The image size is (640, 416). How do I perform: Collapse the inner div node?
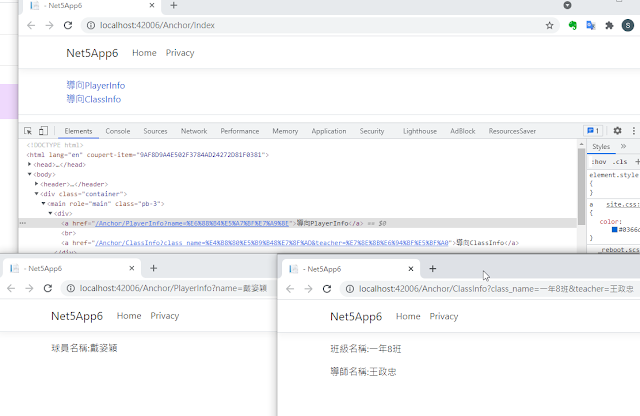50,213
